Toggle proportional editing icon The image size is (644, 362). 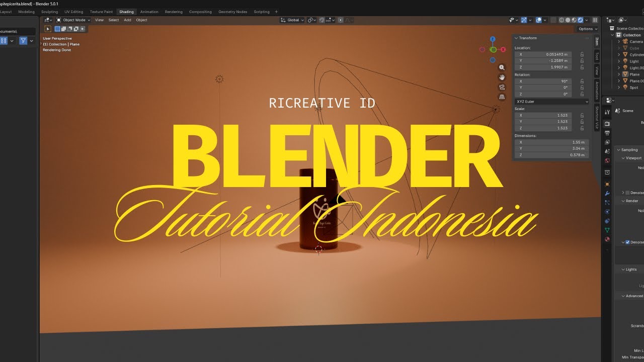(x=341, y=20)
